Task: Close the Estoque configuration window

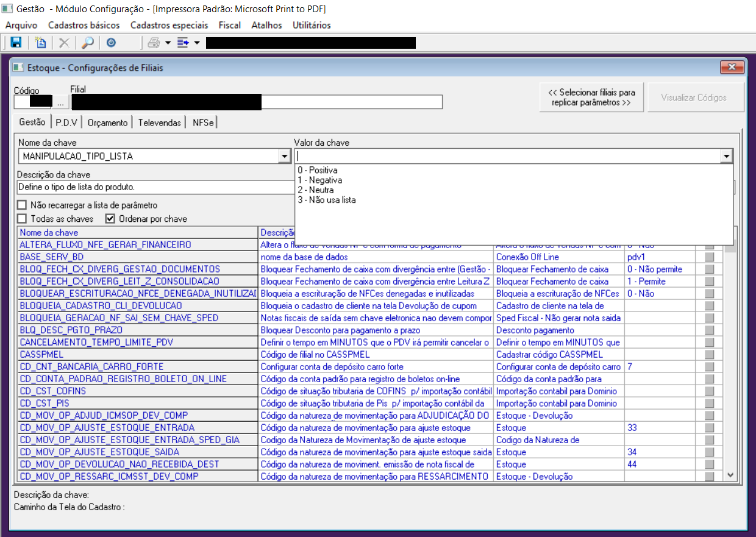Action: coord(732,67)
